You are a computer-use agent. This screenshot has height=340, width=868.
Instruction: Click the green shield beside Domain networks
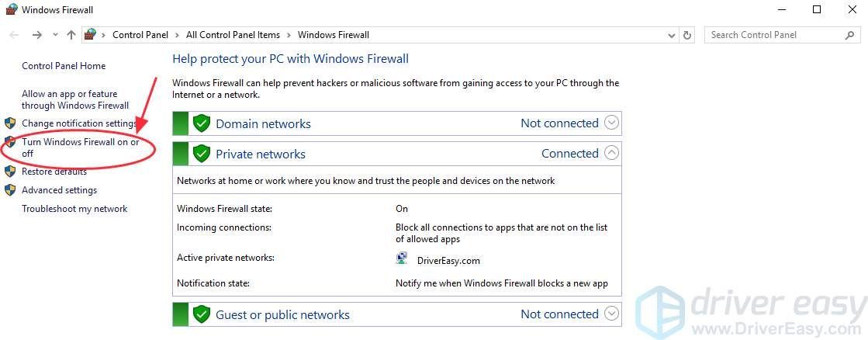click(202, 123)
